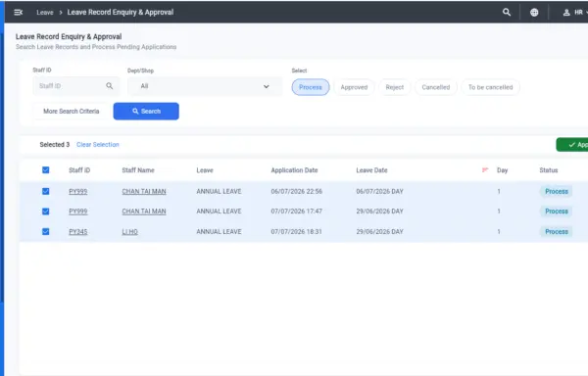Click the Staff Name column header
The image size is (588, 376).
tap(138, 170)
